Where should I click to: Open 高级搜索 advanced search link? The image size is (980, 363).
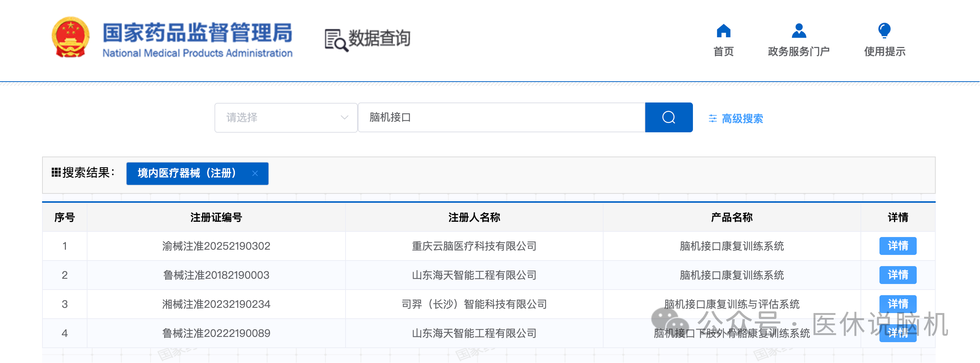coord(742,119)
